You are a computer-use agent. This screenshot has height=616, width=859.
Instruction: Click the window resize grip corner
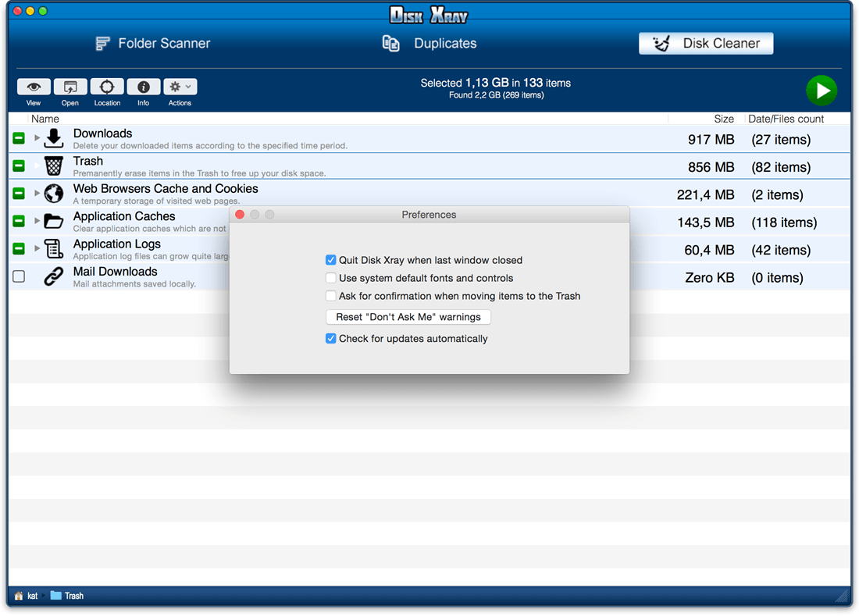click(842, 596)
